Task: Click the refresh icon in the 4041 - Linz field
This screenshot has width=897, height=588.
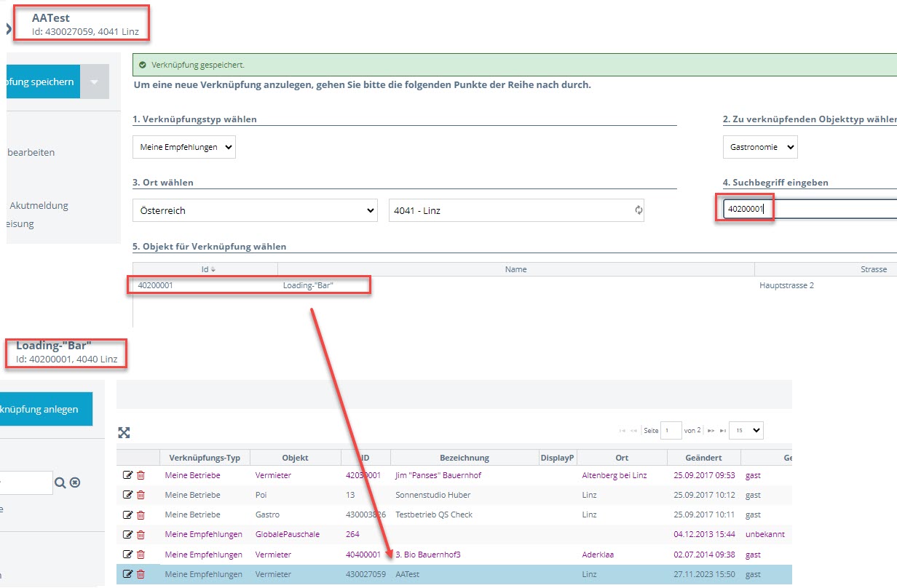Action: [639, 210]
